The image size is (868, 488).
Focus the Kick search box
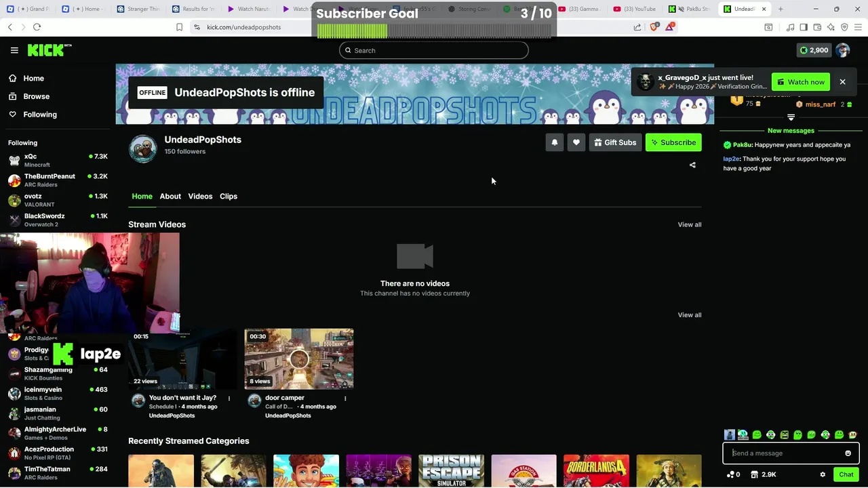434,50
